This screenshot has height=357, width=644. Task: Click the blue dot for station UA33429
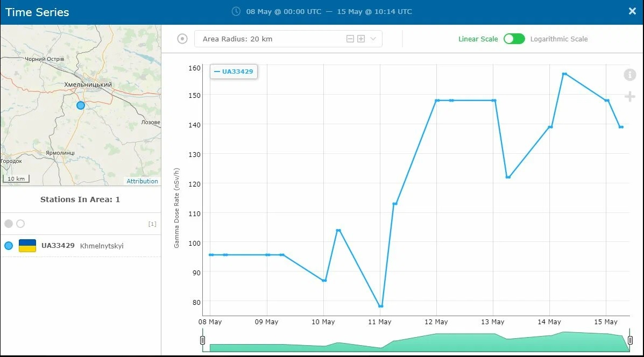(x=9, y=246)
